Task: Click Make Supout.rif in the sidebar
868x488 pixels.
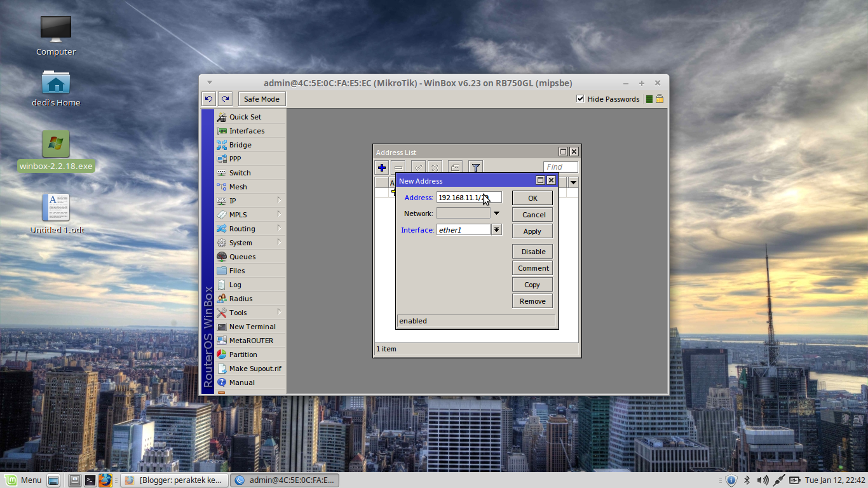Action: click(250, 369)
